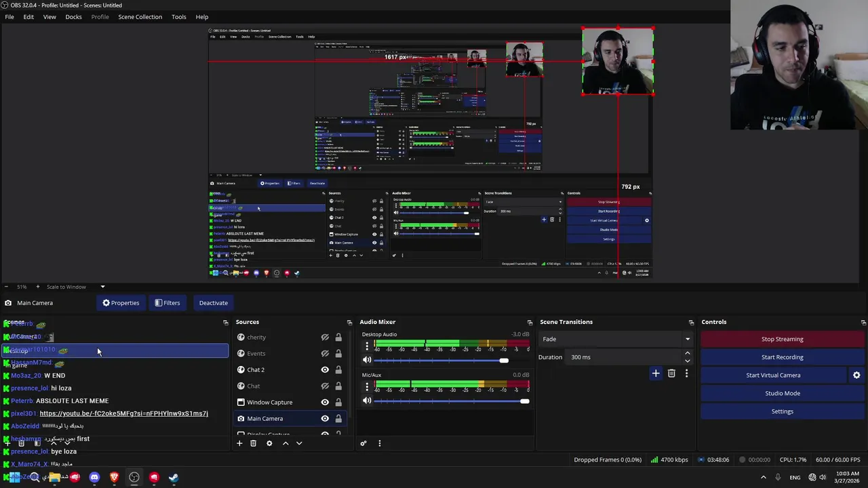Open the Docks menu
The image size is (868, 488).
point(73,17)
